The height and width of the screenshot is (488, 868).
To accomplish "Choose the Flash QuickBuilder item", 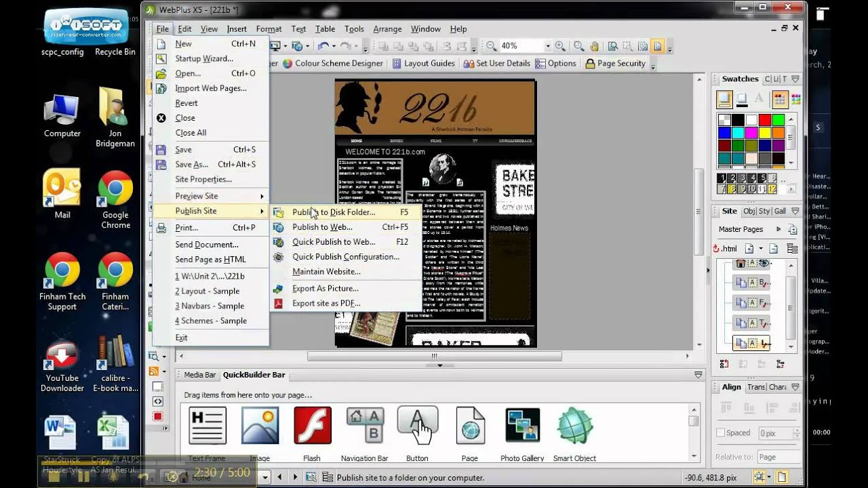I will pos(312,426).
